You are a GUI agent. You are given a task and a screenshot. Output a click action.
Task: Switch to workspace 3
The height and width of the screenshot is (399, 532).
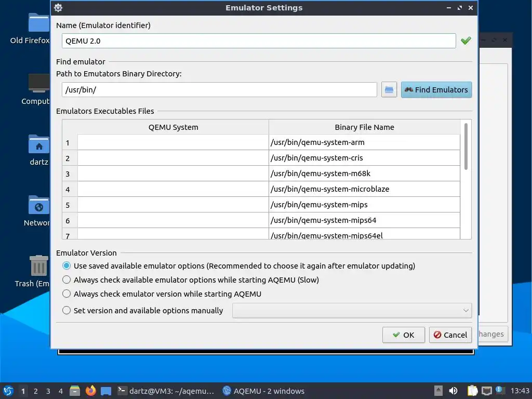(x=48, y=391)
